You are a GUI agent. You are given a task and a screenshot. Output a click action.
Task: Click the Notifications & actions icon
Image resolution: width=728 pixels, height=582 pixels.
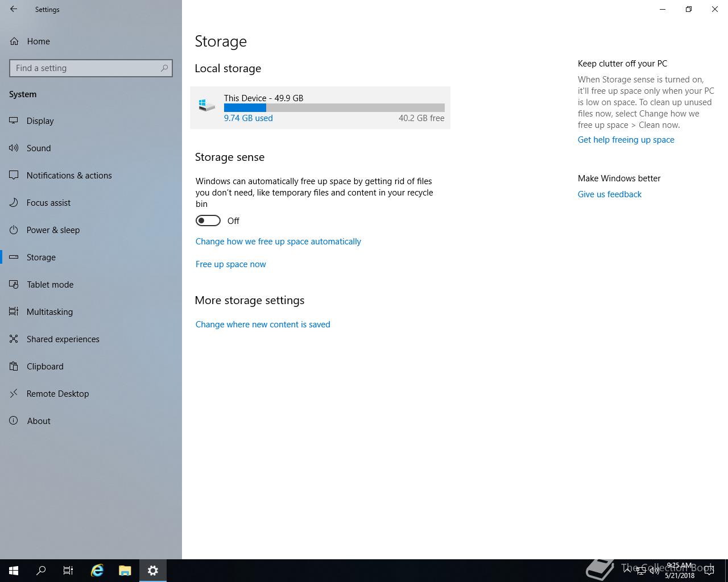click(x=14, y=175)
